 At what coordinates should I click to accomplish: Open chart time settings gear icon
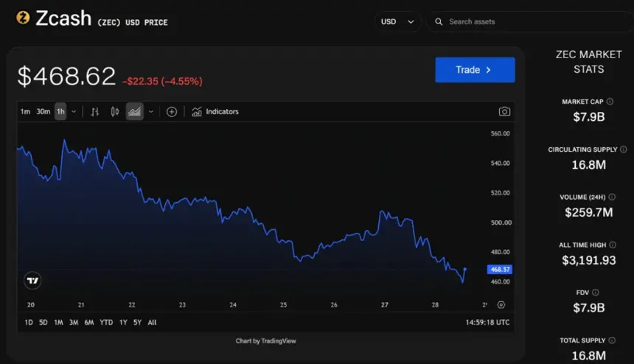[501, 305]
